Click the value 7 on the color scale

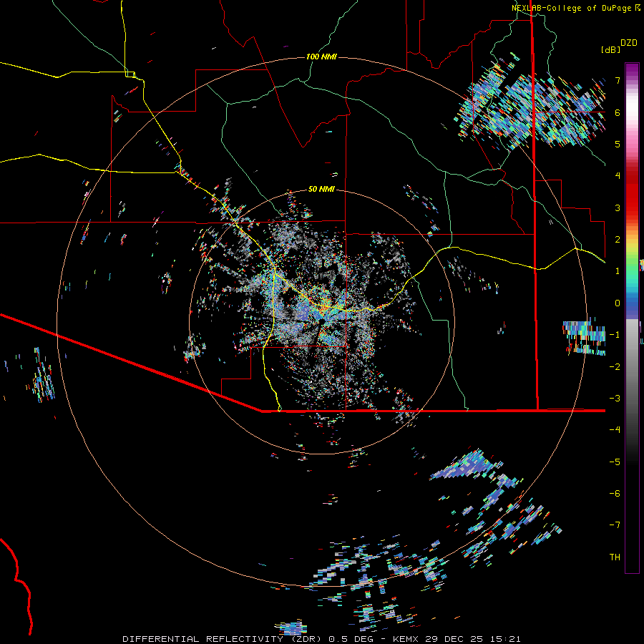tap(618, 80)
